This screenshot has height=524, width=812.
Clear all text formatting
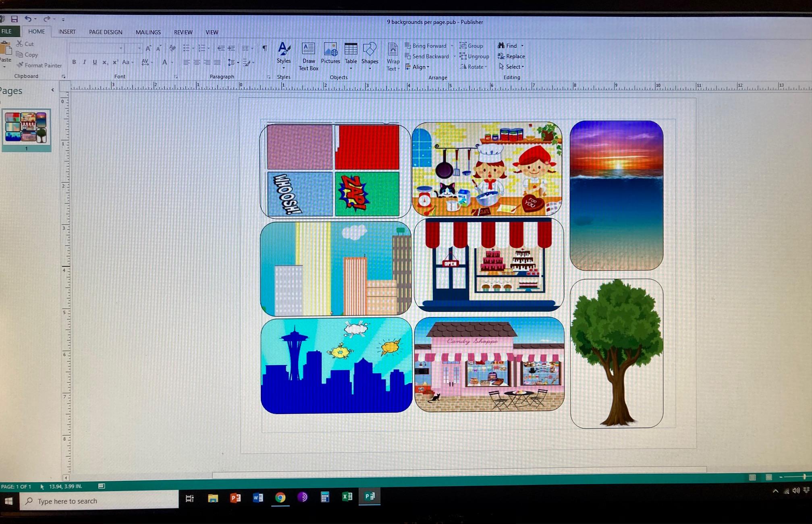pyautogui.click(x=172, y=48)
